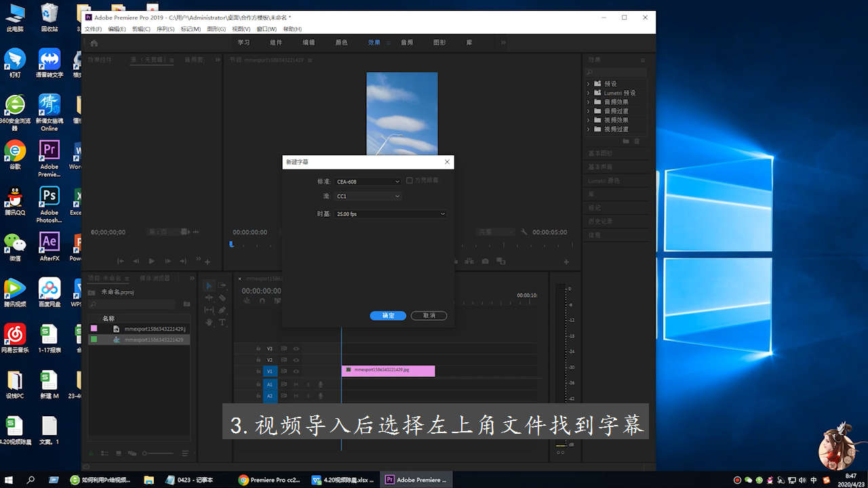Open the 标准 CEA-608 dropdown
Viewport: 868px width, 488px height.
pos(368,182)
